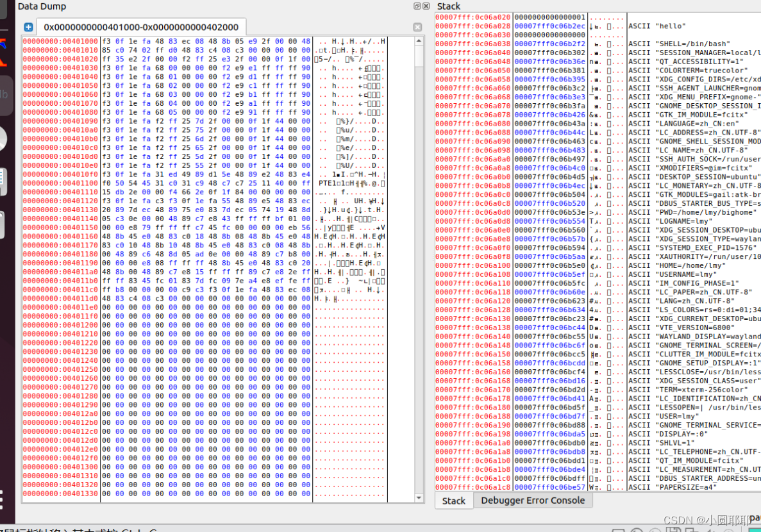Click the ASCII "SHLVL=1" comment
This screenshot has height=532, width=761.
pyautogui.click(x=662, y=443)
